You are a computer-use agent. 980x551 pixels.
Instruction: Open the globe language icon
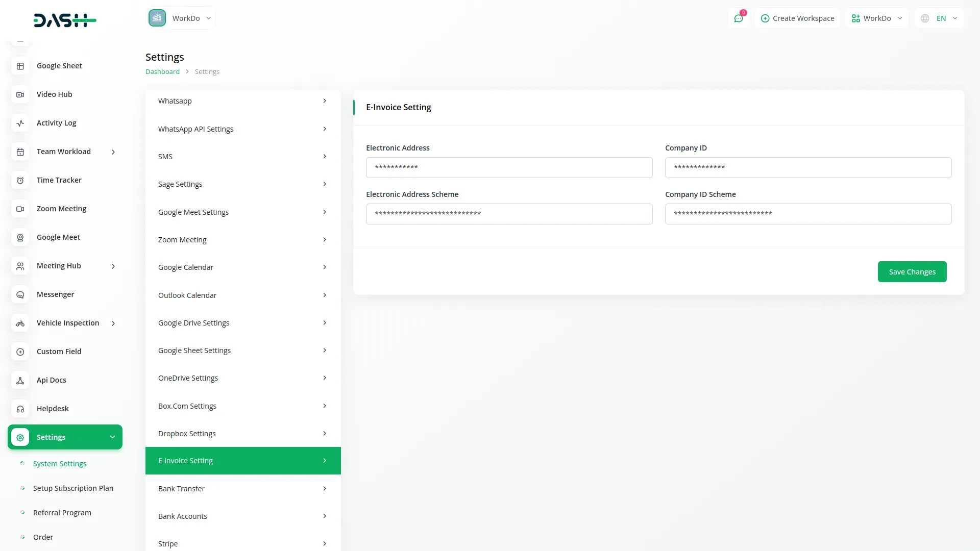click(x=924, y=18)
